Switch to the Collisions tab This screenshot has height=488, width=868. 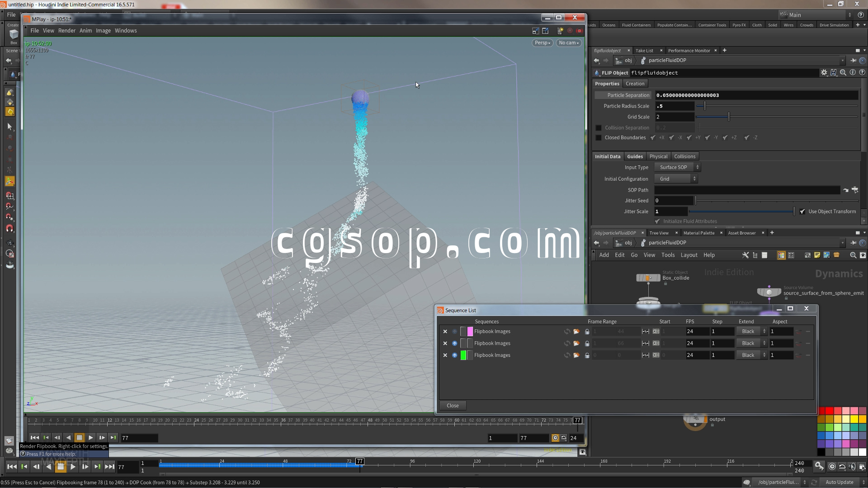684,156
